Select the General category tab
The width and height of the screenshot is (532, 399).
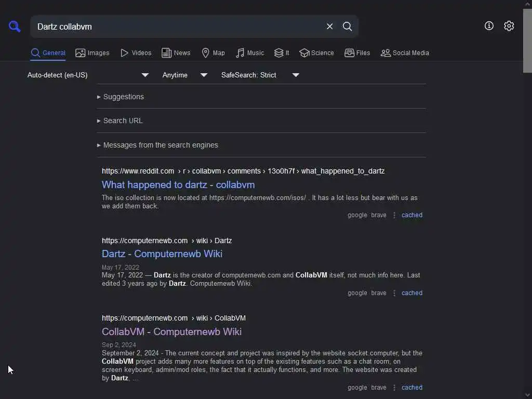click(x=48, y=53)
